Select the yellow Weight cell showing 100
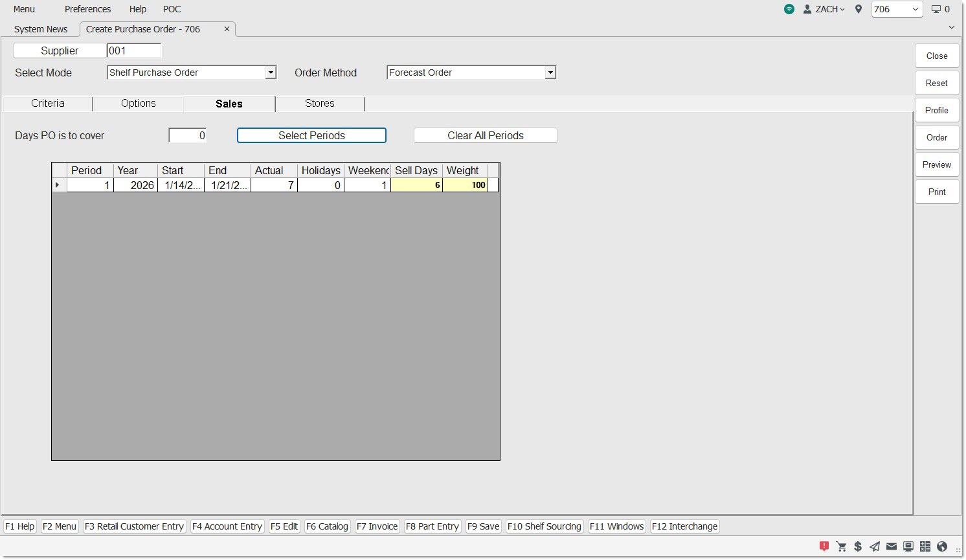The width and height of the screenshot is (966, 560). pos(465,185)
